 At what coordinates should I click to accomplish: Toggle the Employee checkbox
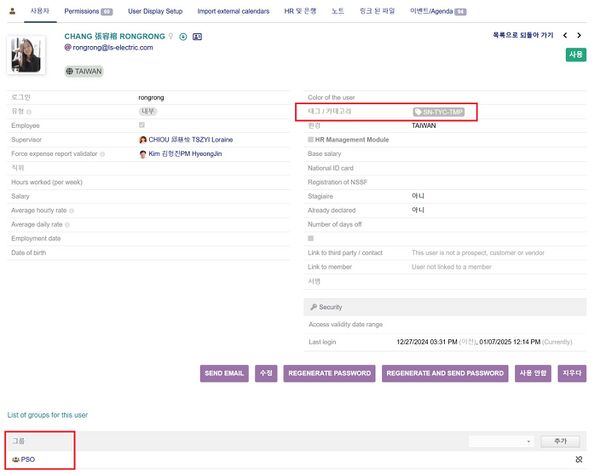pos(141,126)
